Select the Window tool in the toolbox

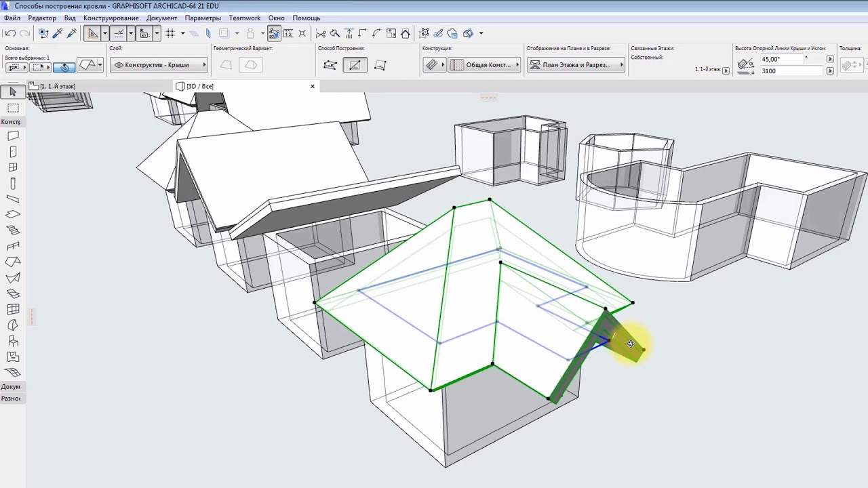13,167
